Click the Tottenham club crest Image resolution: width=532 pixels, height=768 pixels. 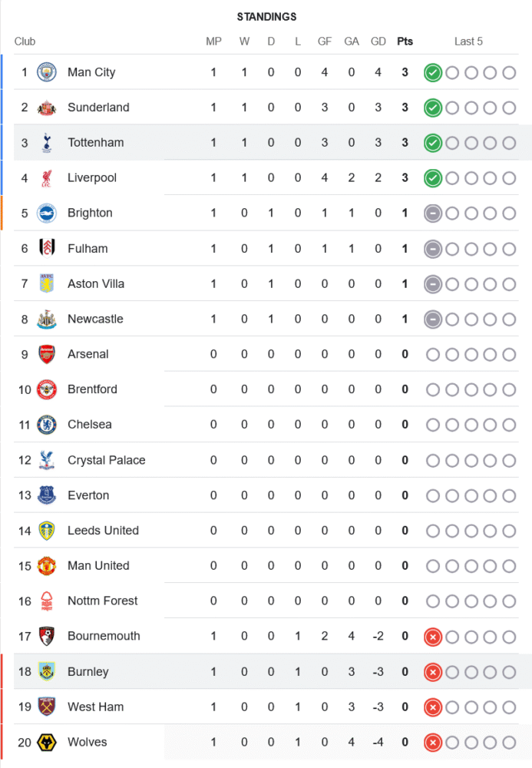tap(47, 143)
